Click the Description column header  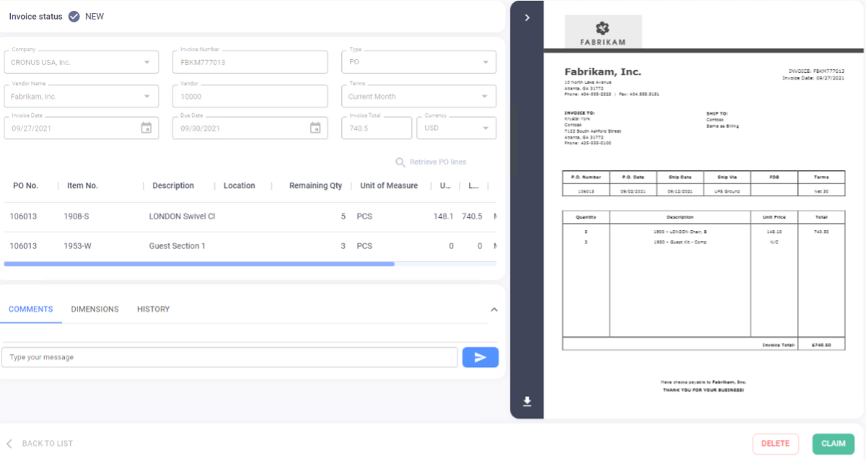(173, 186)
